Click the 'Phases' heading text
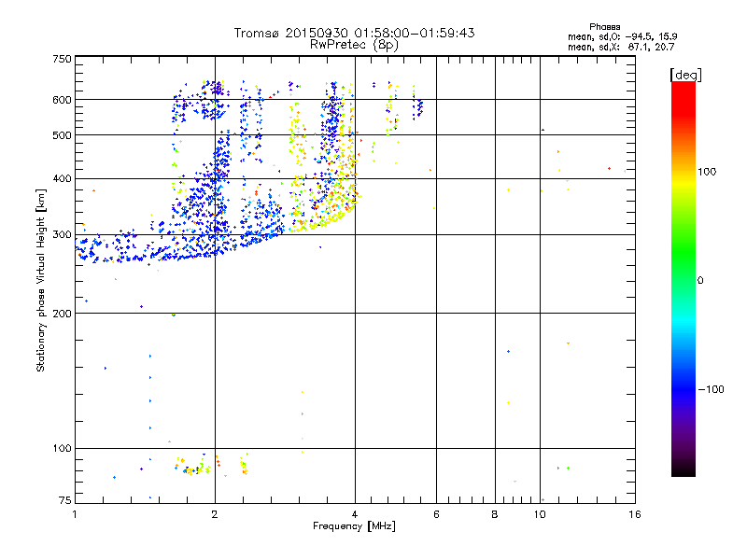Screen dimensions: 747x560 (x=604, y=27)
